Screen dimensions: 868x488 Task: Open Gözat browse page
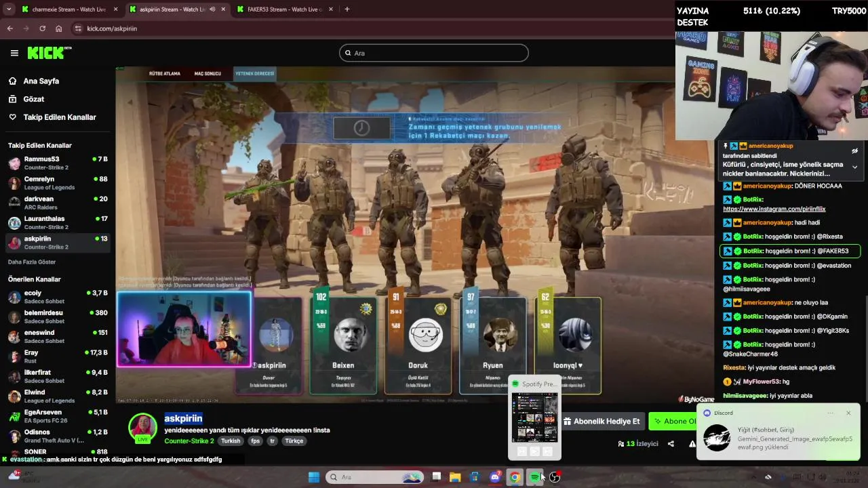(x=33, y=99)
